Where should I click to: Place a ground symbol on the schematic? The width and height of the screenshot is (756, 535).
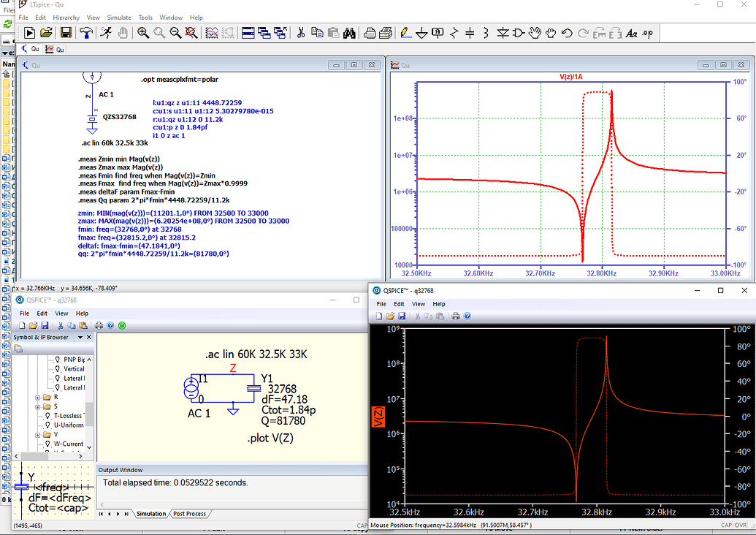(421, 32)
